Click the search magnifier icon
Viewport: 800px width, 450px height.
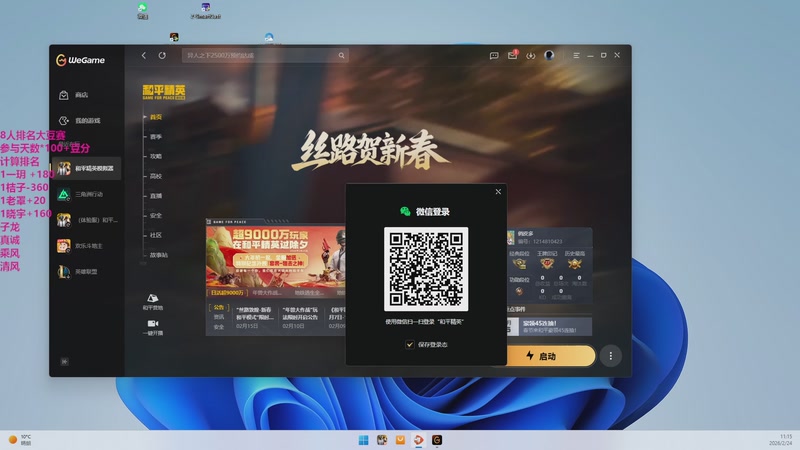[x=341, y=56]
